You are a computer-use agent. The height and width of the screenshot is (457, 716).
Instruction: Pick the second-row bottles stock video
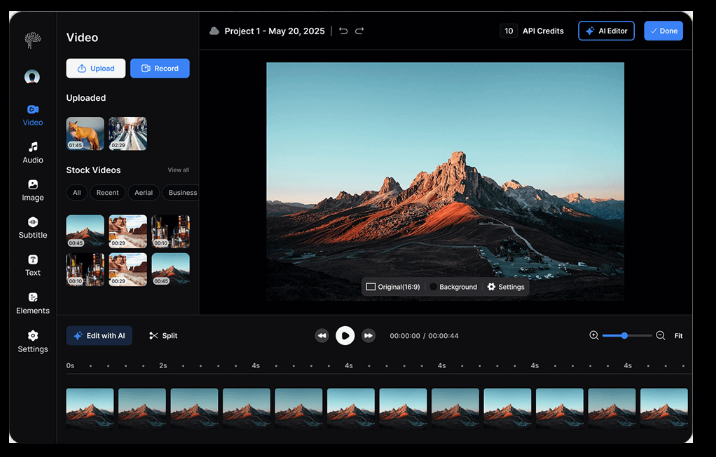(x=85, y=269)
